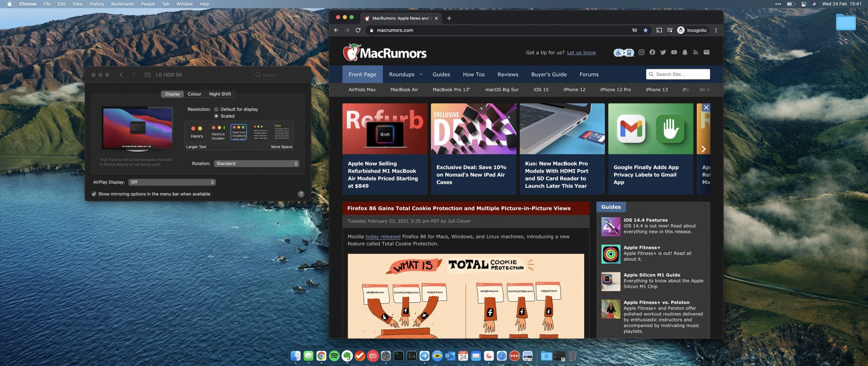Open MacRumors Instagram icon
Image resolution: width=868 pixels, height=366 pixels.
click(x=641, y=52)
